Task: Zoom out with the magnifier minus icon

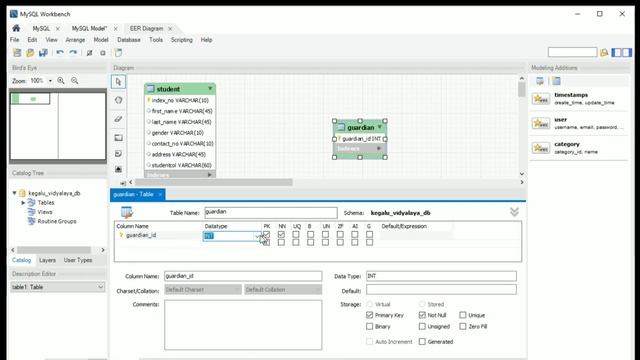Action: [x=74, y=81]
